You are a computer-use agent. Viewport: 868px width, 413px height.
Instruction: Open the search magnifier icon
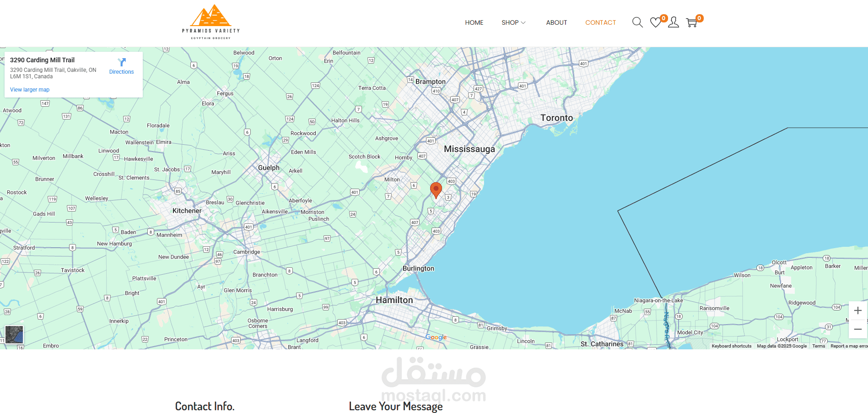[x=637, y=22]
